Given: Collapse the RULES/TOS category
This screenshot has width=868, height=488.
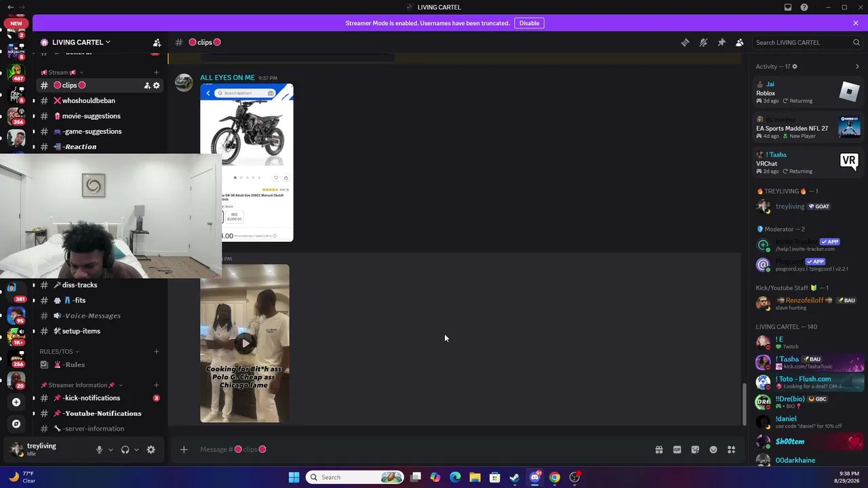Looking at the screenshot, I should tap(59, 352).
